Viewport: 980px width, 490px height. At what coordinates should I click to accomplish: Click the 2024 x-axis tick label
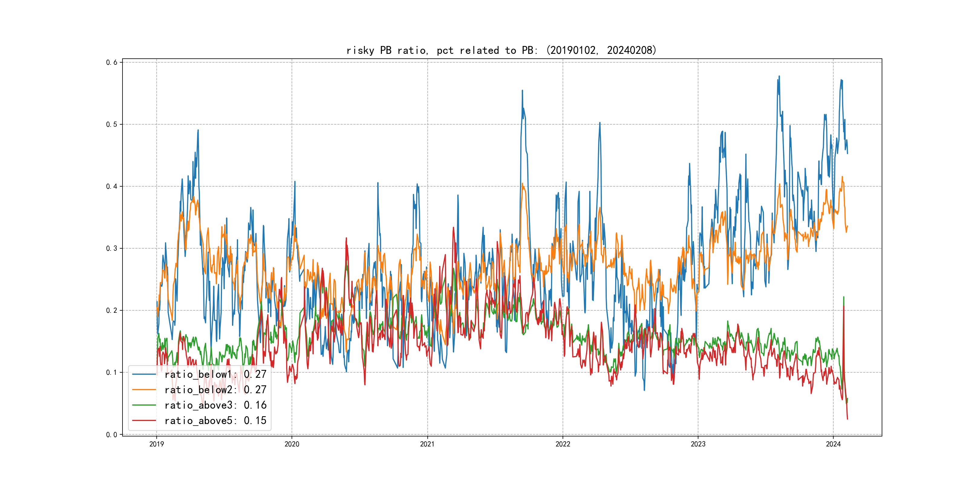[x=833, y=444]
